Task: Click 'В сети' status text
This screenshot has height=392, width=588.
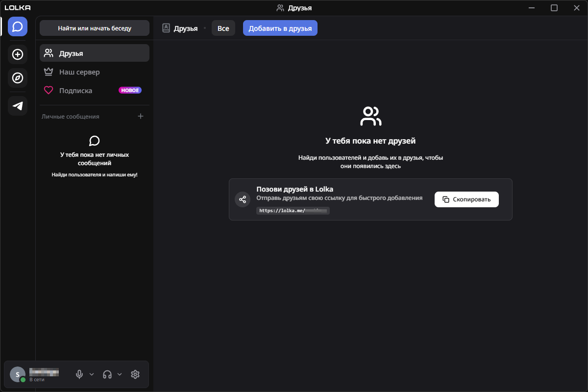Action: [37, 379]
